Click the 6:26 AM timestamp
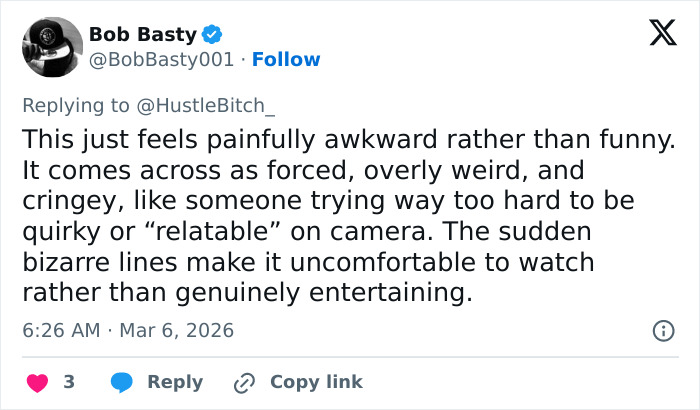Viewport: 700px width, 410px height. click(59, 330)
